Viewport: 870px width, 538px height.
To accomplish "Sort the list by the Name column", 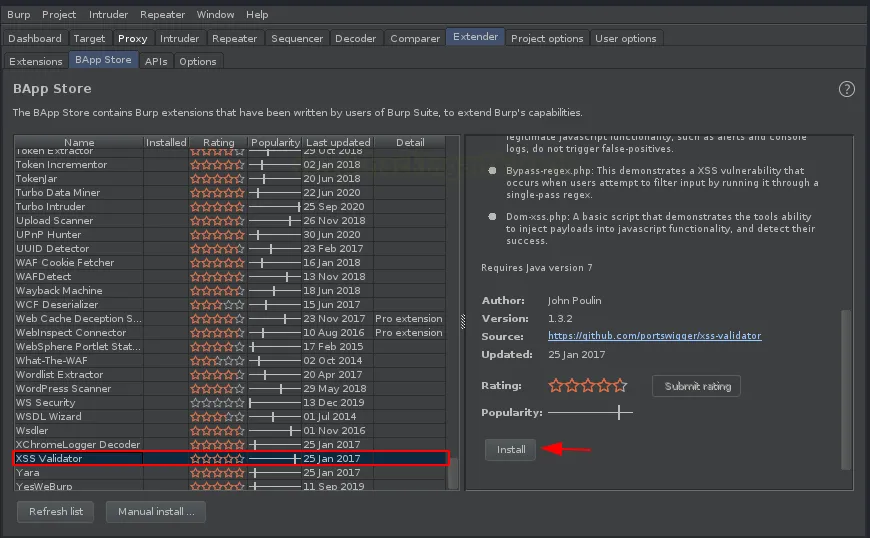I will click(x=79, y=143).
